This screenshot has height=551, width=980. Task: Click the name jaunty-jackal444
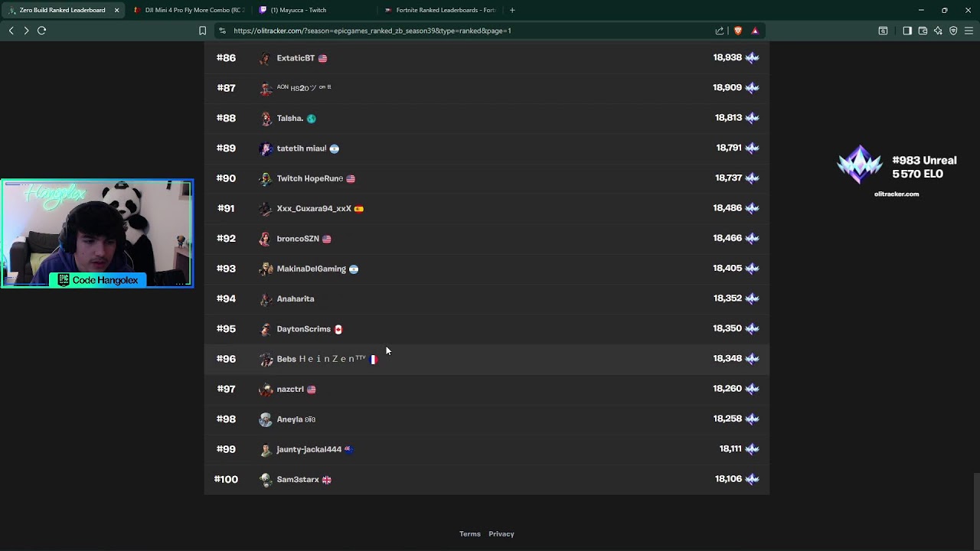[x=309, y=449]
